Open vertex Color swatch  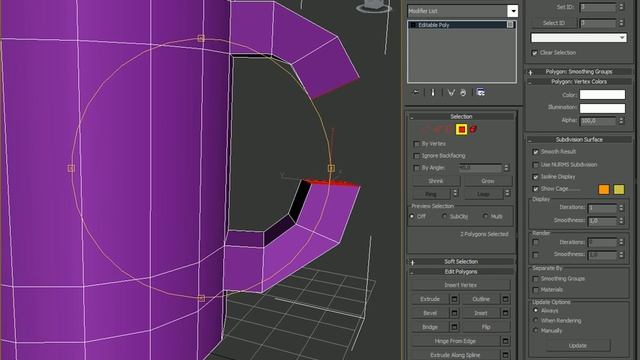click(x=602, y=95)
